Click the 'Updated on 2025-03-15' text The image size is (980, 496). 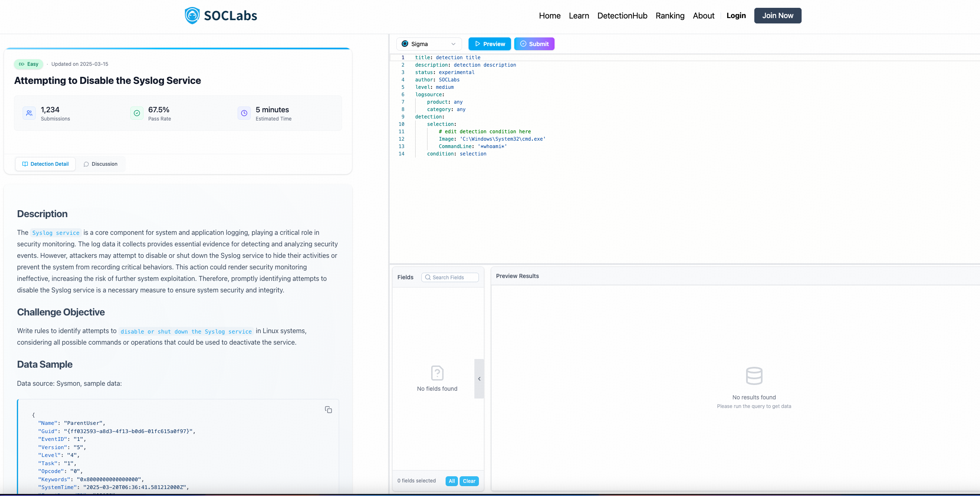[x=80, y=64]
